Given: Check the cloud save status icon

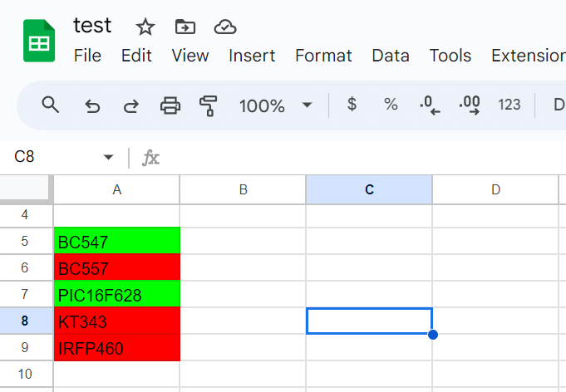Looking at the screenshot, I should (225, 27).
